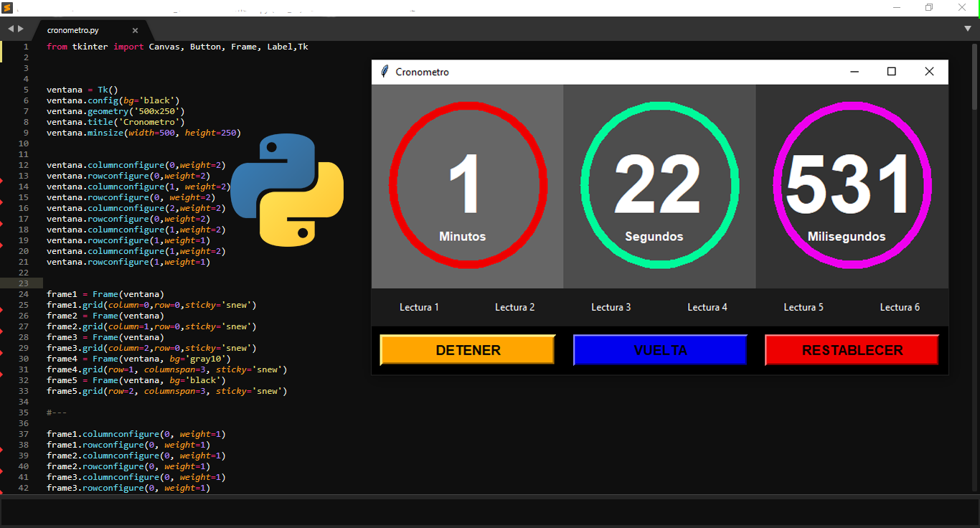
Task: Restore down the Sublime Text window
Action: pos(929,8)
